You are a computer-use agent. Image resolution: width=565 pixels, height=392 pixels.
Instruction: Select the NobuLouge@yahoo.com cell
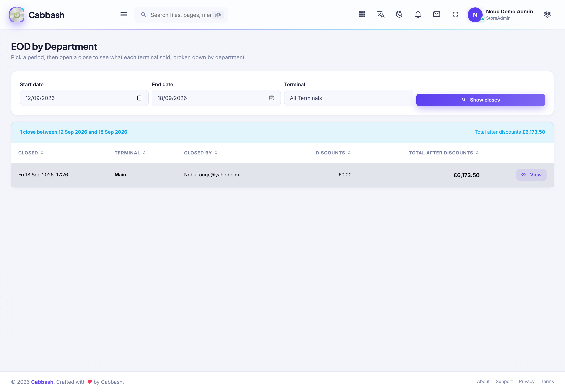click(212, 175)
